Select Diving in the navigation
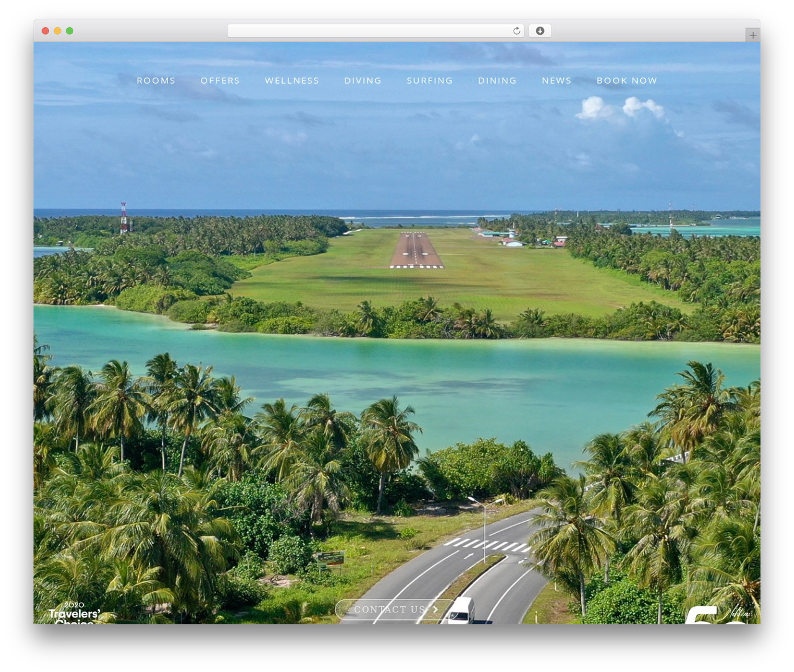This screenshot has height=672, width=794. [x=363, y=81]
